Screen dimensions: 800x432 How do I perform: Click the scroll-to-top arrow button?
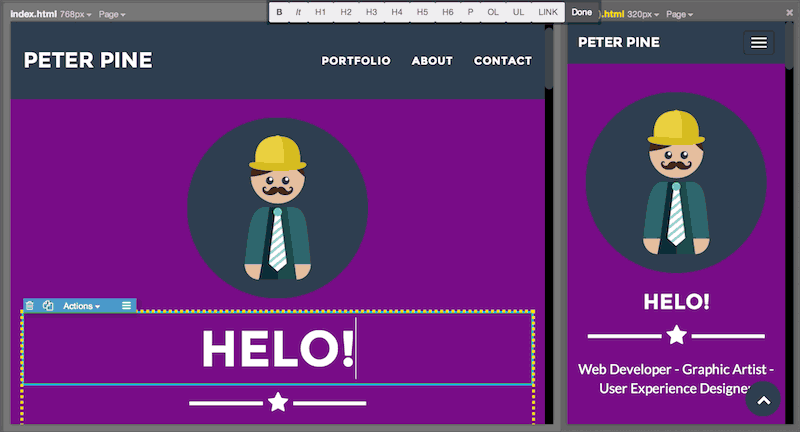click(763, 400)
